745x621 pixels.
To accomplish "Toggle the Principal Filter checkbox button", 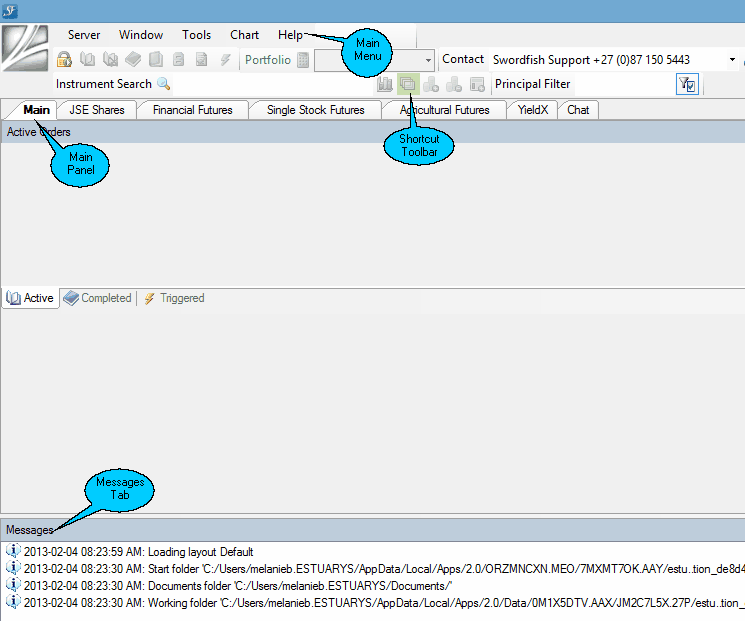I will click(687, 85).
